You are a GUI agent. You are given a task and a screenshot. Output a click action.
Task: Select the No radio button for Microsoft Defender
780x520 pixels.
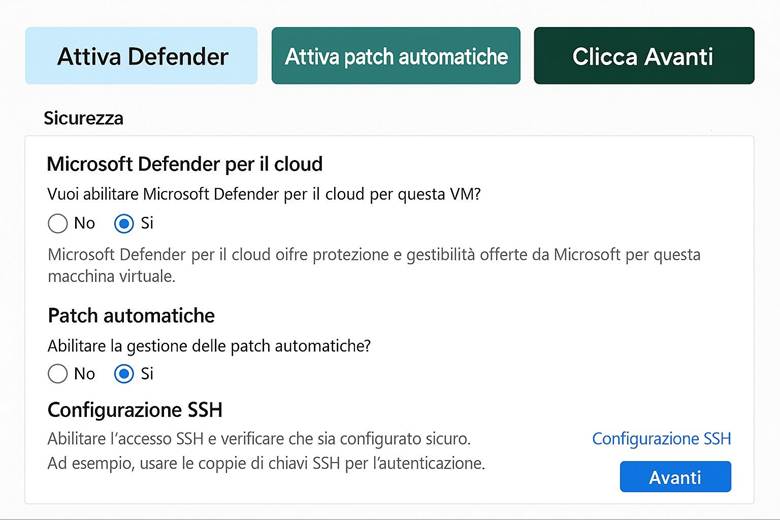pyautogui.click(x=58, y=223)
